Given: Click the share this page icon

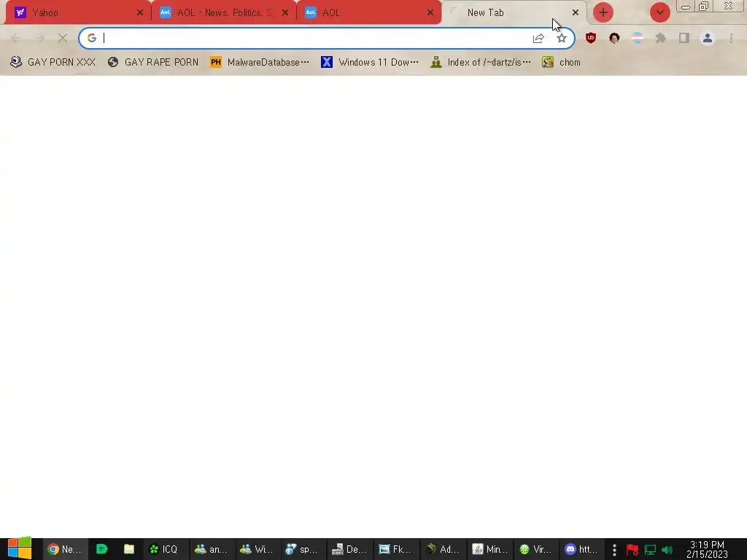Looking at the screenshot, I should (538, 38).
